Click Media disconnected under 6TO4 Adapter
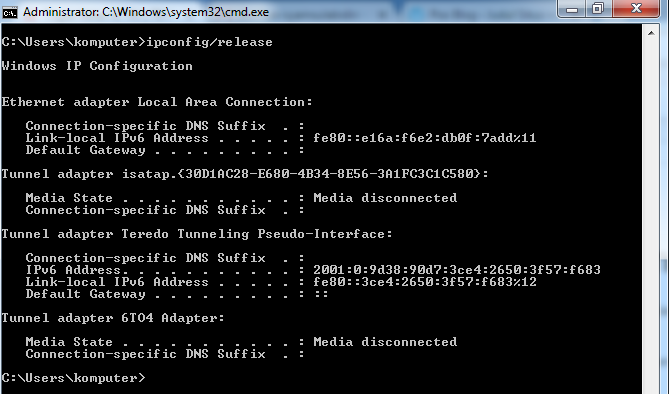Screen dimensions: 669x394 click(x=385, y=342)
